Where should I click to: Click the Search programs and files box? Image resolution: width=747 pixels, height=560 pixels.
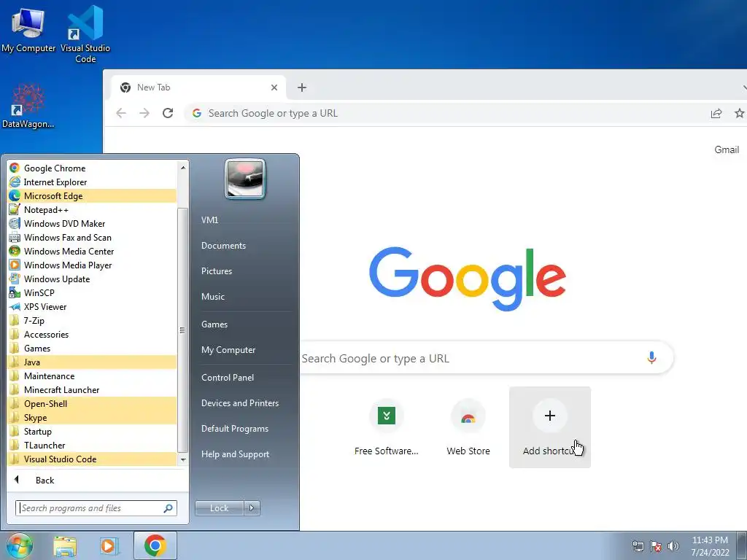pyautogui.click(x=96, y=508)
